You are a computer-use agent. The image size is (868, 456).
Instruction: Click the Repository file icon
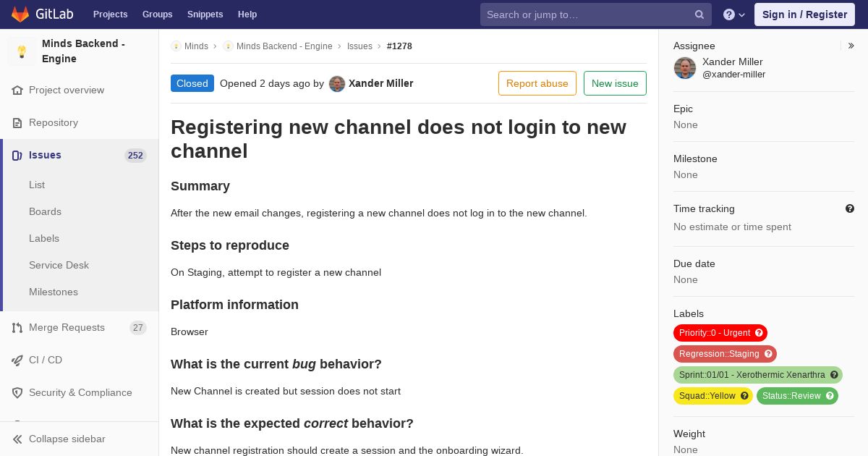(17, 123)
